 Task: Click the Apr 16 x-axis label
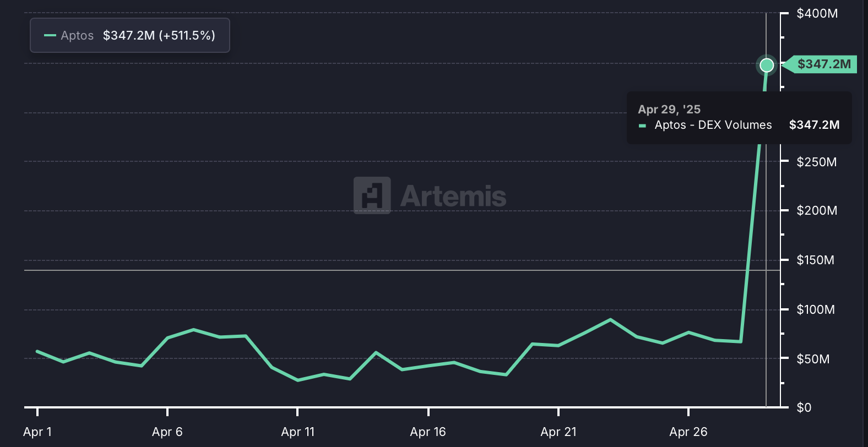tap(428, 432)
